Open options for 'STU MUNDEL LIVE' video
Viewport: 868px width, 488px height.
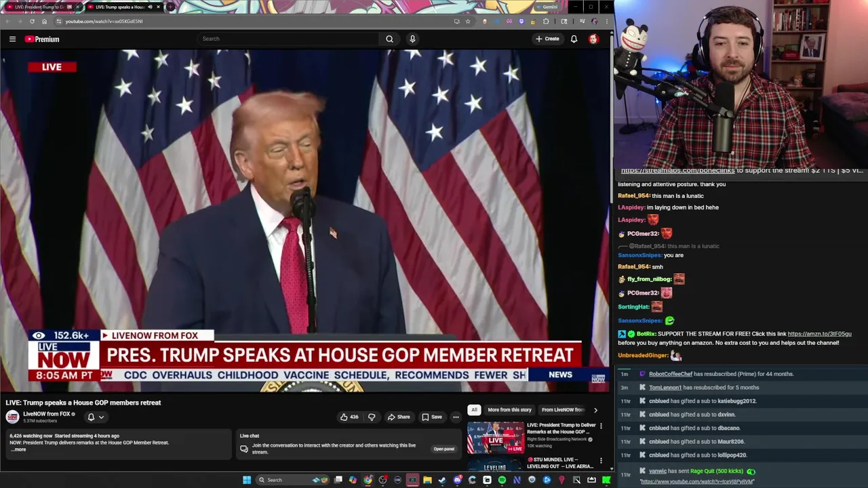point(601,461)
